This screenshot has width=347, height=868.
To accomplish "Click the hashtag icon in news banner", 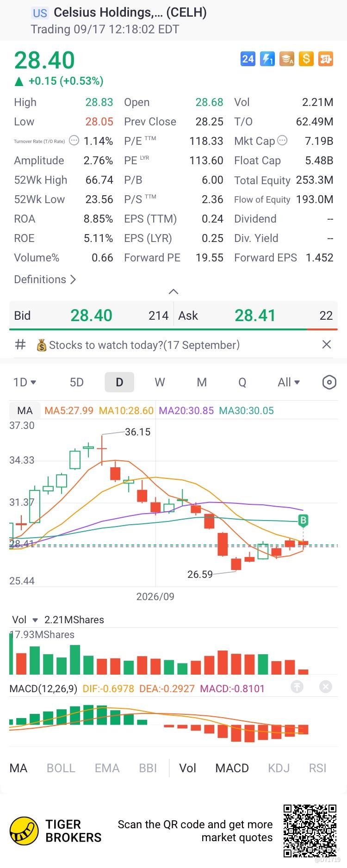I will [20, 345].
